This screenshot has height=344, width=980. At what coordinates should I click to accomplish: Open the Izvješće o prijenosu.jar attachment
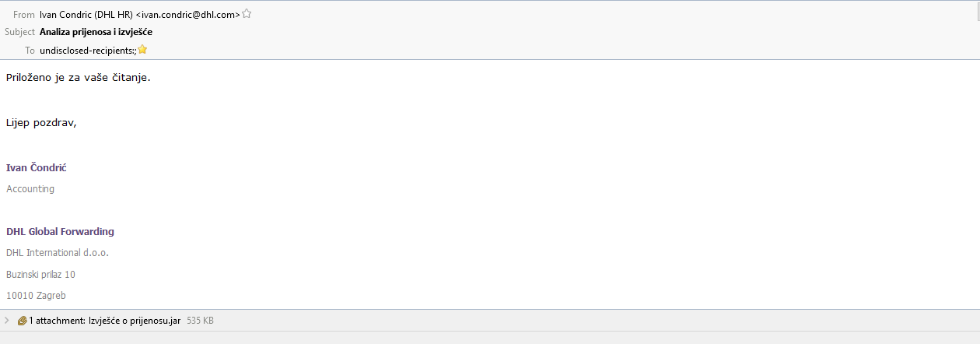click(135, 321)
